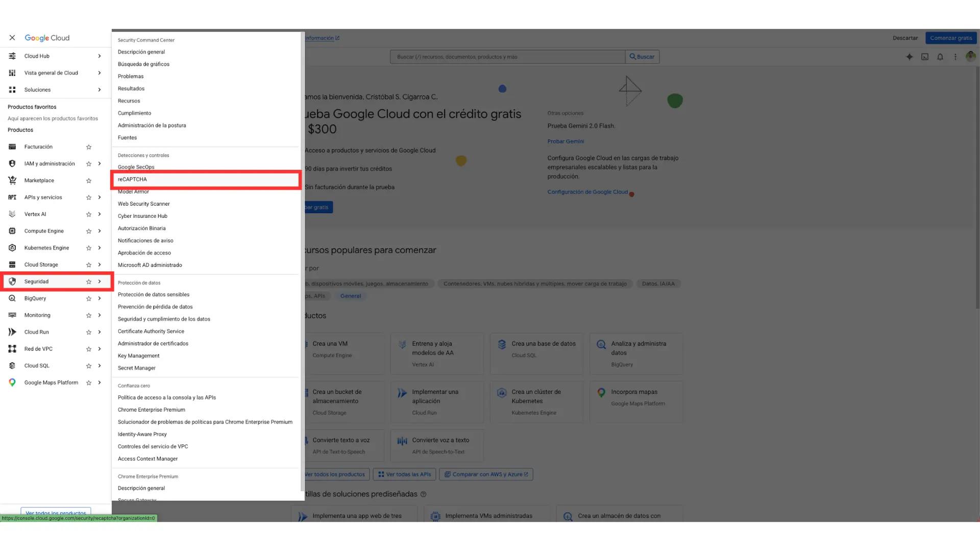
Task: Click the Comenzar gratis button
Action: pos(950,38)
